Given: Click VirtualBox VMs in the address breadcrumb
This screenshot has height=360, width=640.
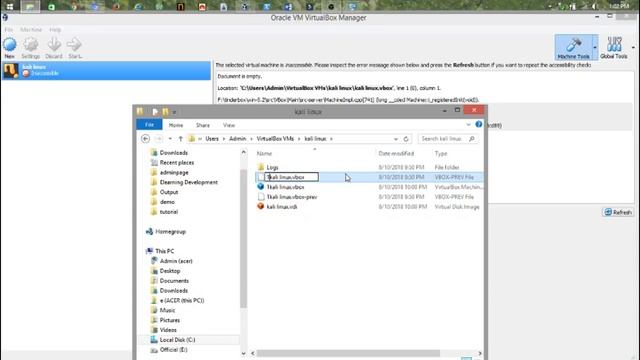Looking at the screenshot, I should click(x=275, y=139).
